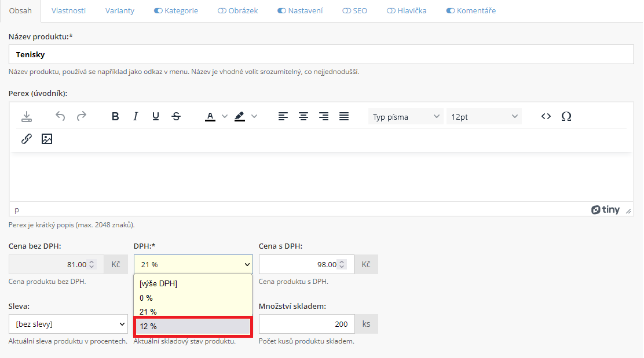
Task: Open the Sleva discount dropdown
Action: pyautogui.click(x=68, y=324)
